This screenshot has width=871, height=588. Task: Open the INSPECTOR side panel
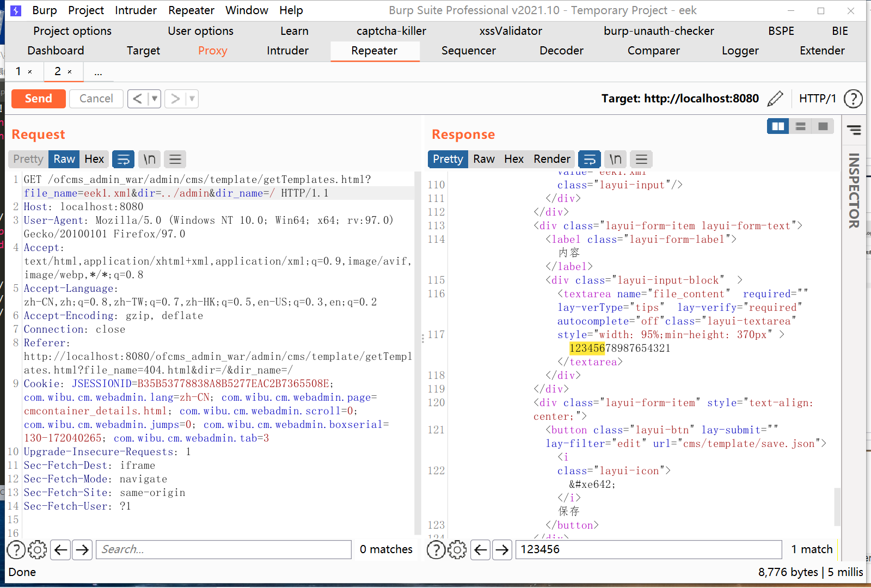[x=854, y=191]
